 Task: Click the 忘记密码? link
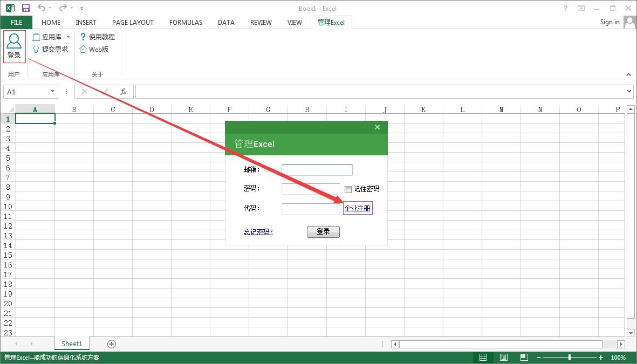(258, 232)
